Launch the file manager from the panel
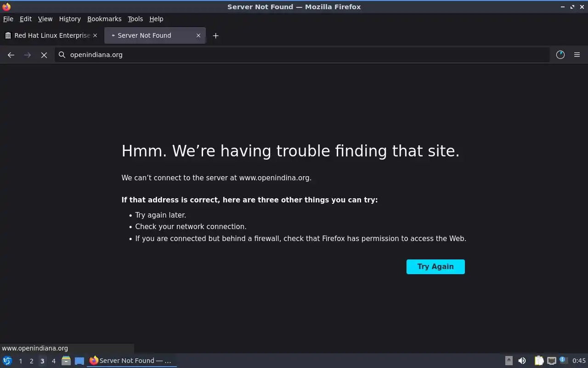 coord(66,361)
